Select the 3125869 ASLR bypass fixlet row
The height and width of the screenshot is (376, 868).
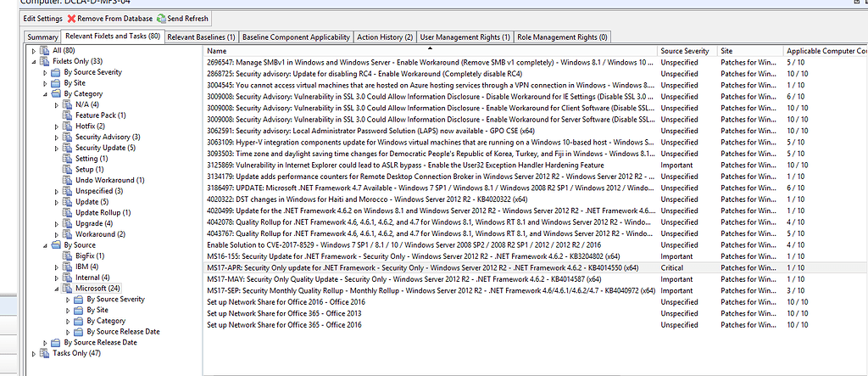[535, 166]
